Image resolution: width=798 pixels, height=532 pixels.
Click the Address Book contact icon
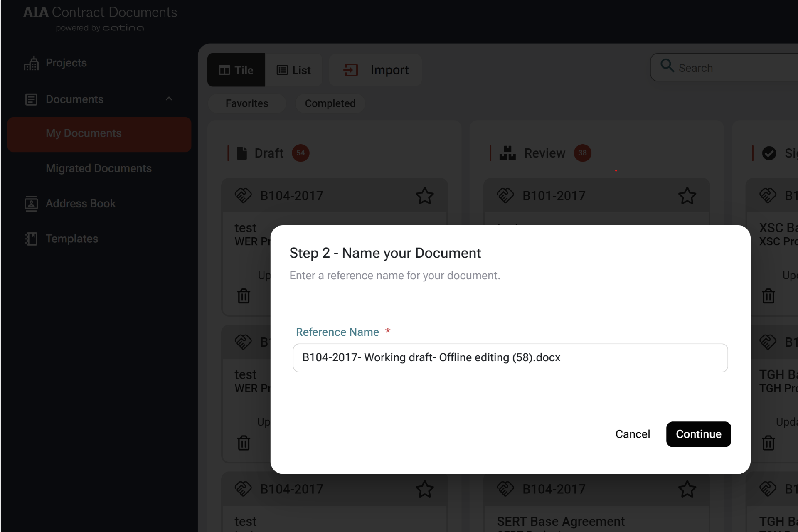[x=31, y=204]
